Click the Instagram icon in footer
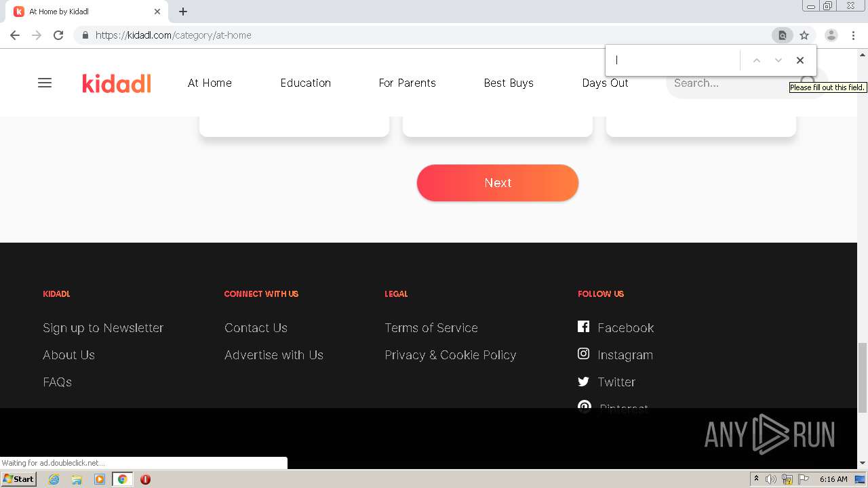This screenshot has height=488, width=868. [x=583, y=354]
